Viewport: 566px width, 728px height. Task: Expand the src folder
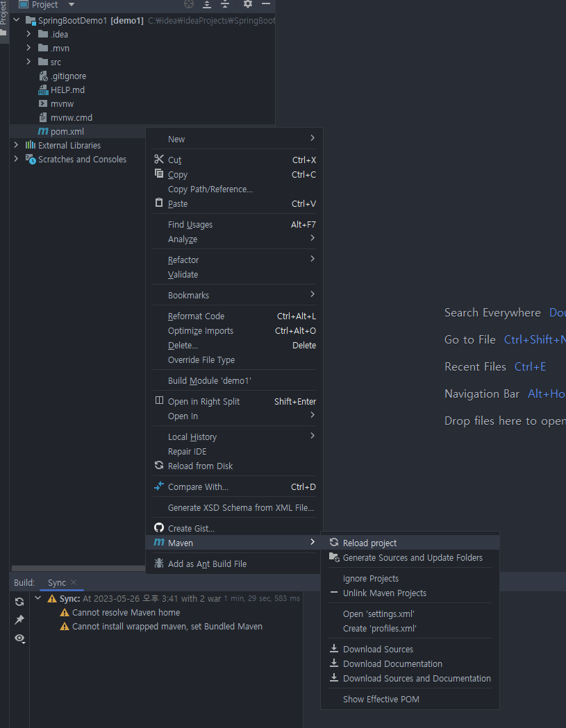click(28, 61)
